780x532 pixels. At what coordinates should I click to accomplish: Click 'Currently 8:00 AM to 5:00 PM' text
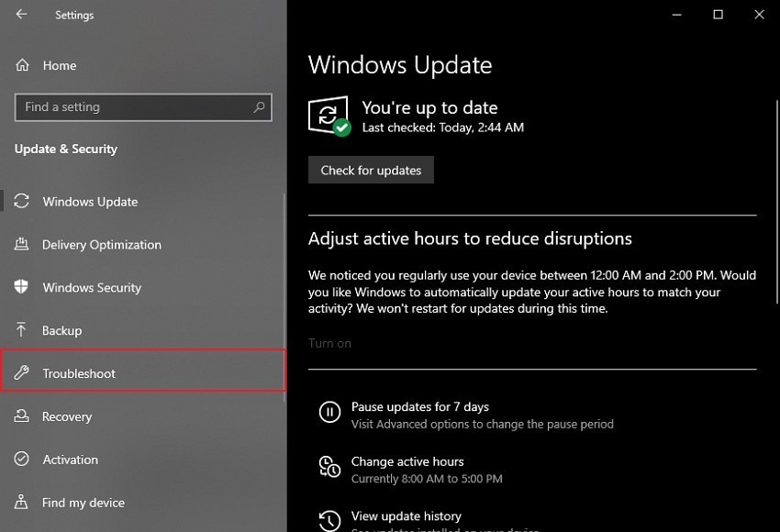click(427, 478)
